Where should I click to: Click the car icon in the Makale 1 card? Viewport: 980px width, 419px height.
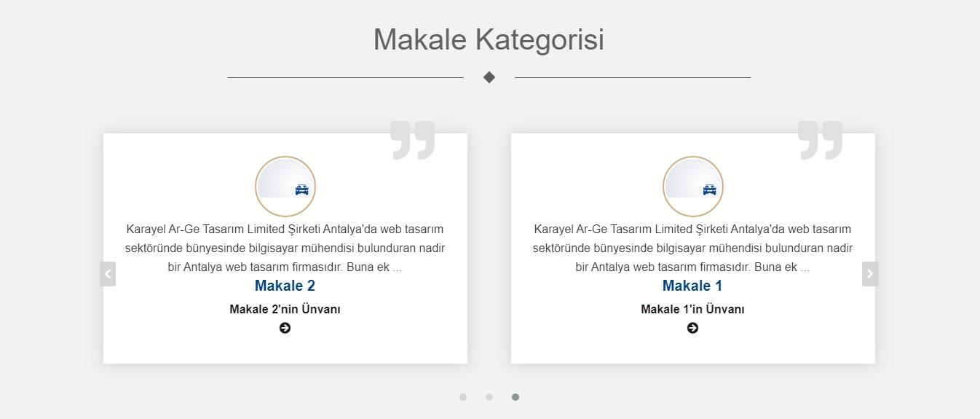click(x=710, y=189)
